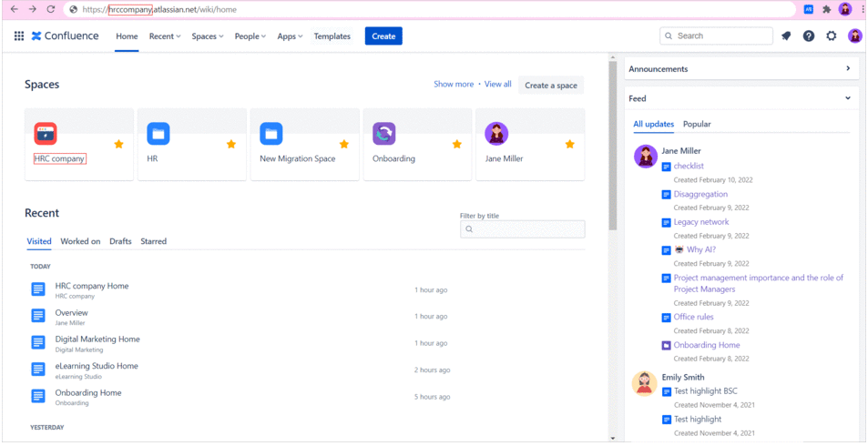
Task: Switch to the Starred tab
Action: coord(153,241)
